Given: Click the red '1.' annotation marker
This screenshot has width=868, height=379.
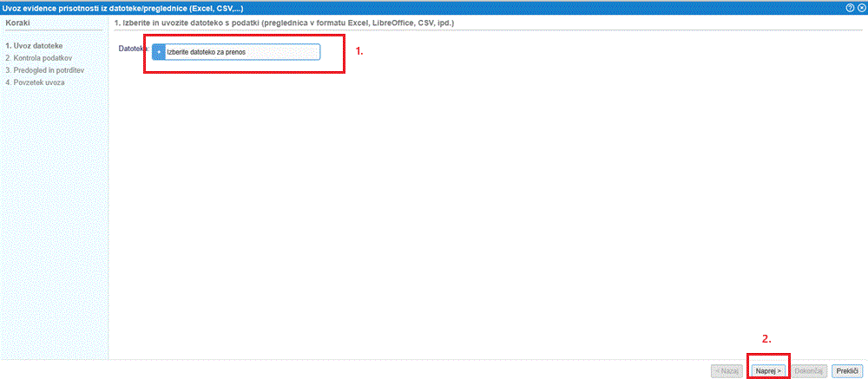Looking at the screenshot, I should click(x=359, y=52).
